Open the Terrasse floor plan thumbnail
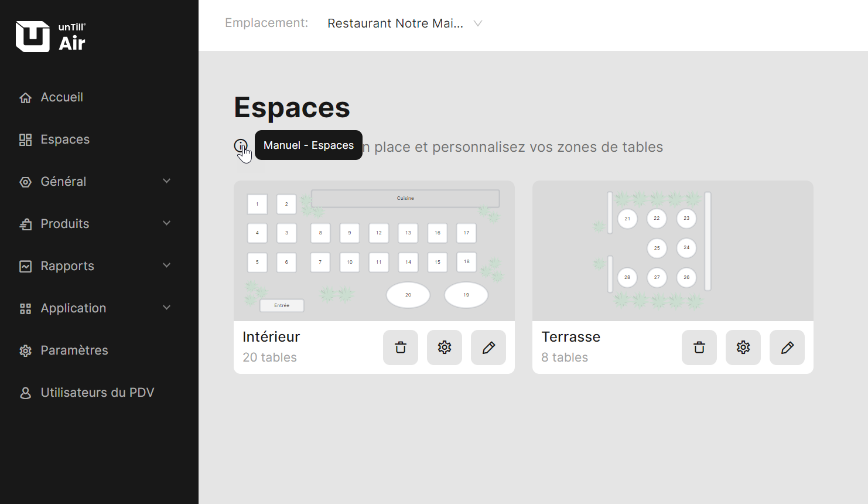 coord(672,251)
